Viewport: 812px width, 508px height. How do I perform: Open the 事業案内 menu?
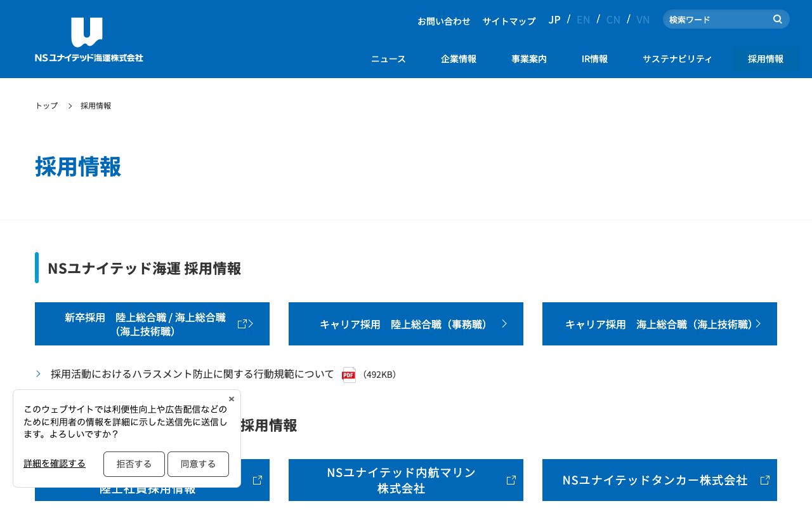point(529,59)
